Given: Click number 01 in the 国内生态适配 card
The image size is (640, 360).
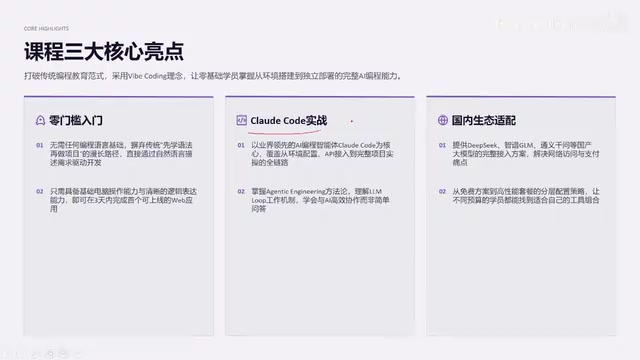Looking at the screenshot, I should (442, 145).
